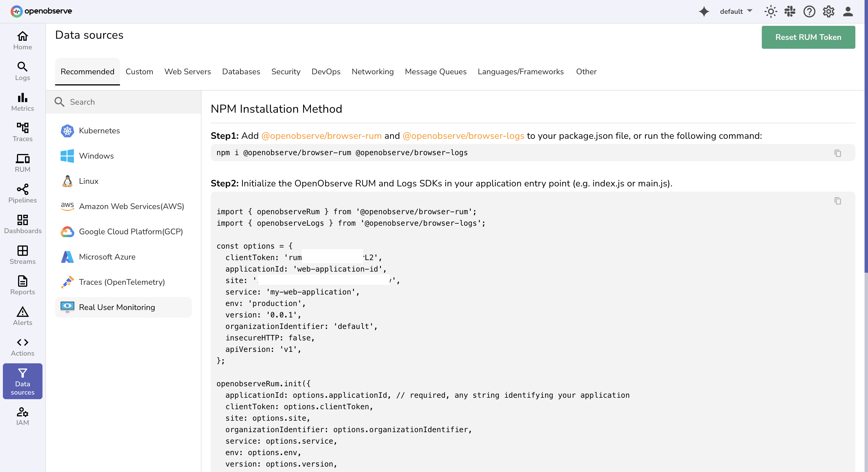Image resolution: width=868 pixels, height=472 pixels.
Task: Select the Kubernetes data source
Action: (99, 131)
